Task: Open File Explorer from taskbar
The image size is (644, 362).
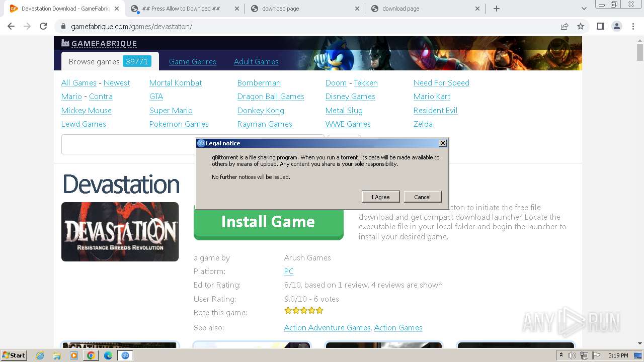Action: click(x=57, y=355)
